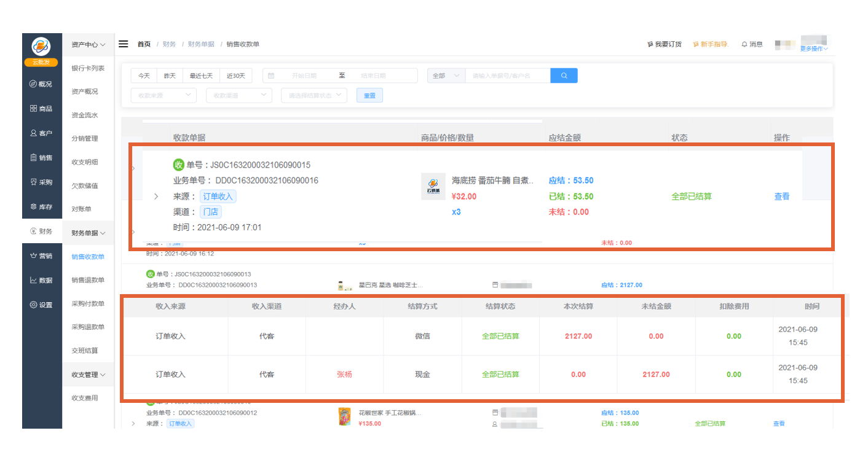Image resolution: width=868 pixels, height=452 pixels.
Task: Open 营销 marketing in sidebar
Action: click(41, 256)
